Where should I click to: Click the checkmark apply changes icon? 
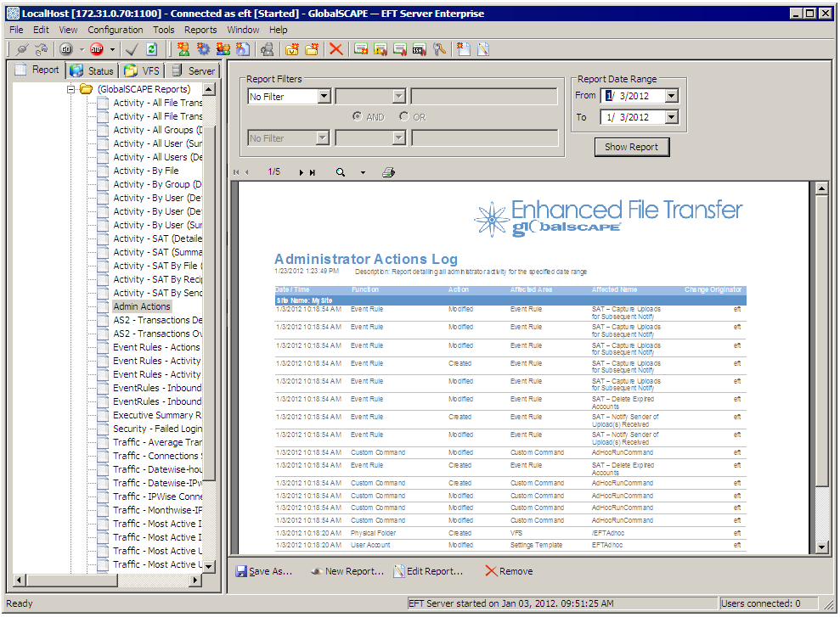(132, 49)
